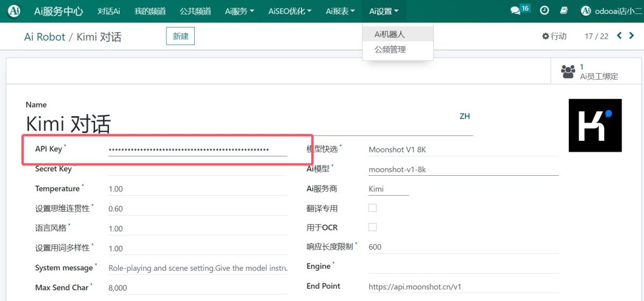Open the Ai Robot breadcrumb link
Viewport: 644px width, 301px height.
pyautogui.click(x=45, y=37)
